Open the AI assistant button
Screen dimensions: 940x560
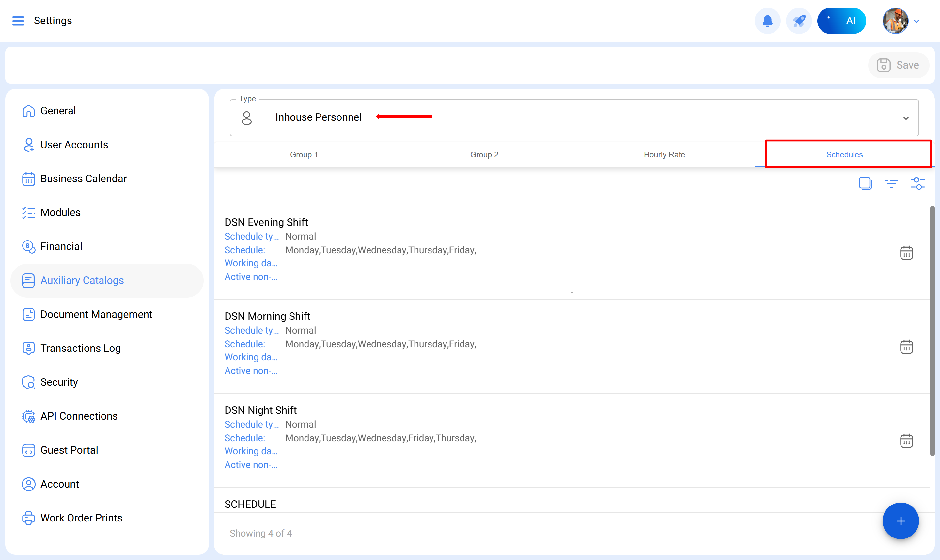tap(841, 21)
